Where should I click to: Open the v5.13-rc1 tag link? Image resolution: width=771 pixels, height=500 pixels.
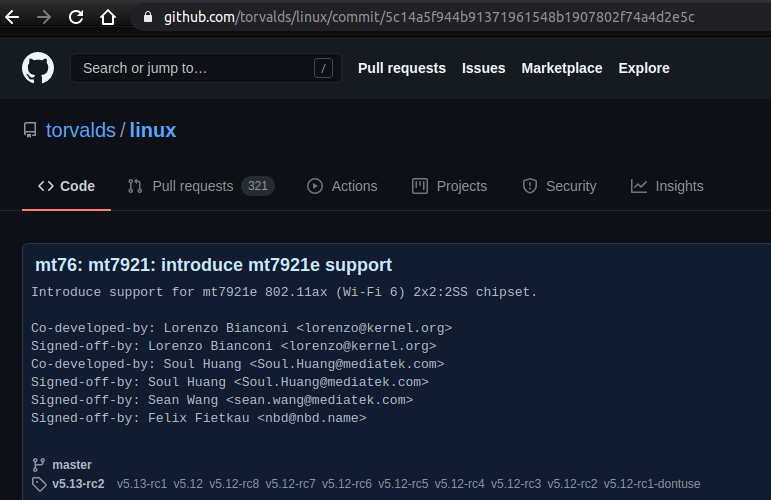click(142, 484)
